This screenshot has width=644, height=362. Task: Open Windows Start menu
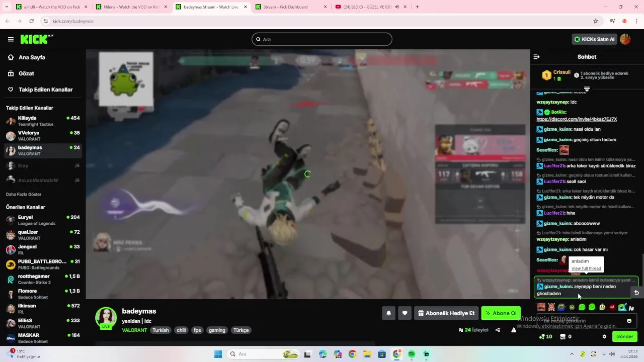tap(218, 354)
